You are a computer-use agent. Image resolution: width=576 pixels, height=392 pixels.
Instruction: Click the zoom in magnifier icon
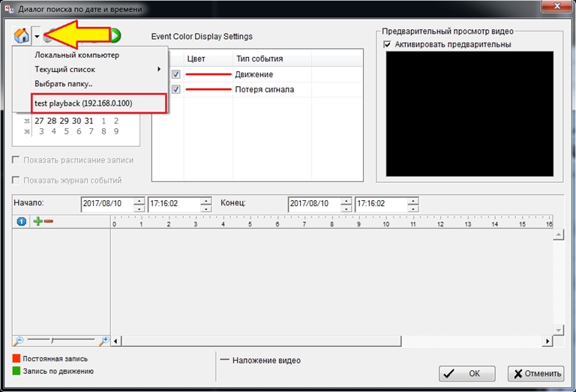tap(104, 340)
